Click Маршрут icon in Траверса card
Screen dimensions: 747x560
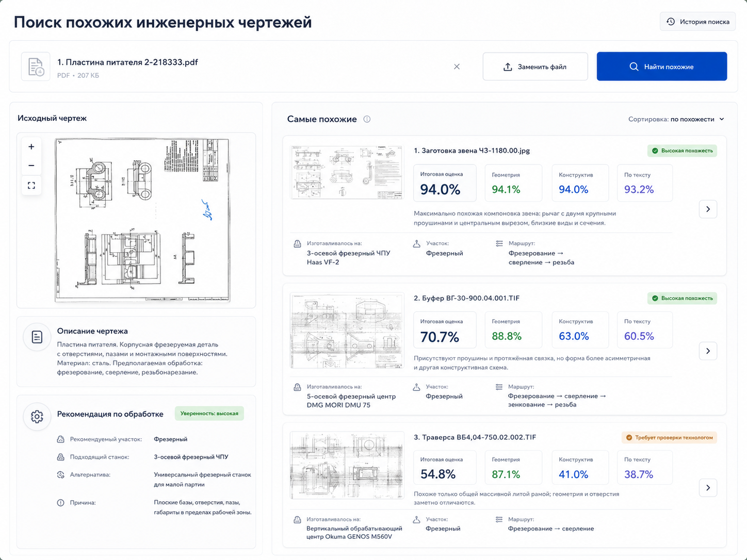pos(499,520)
